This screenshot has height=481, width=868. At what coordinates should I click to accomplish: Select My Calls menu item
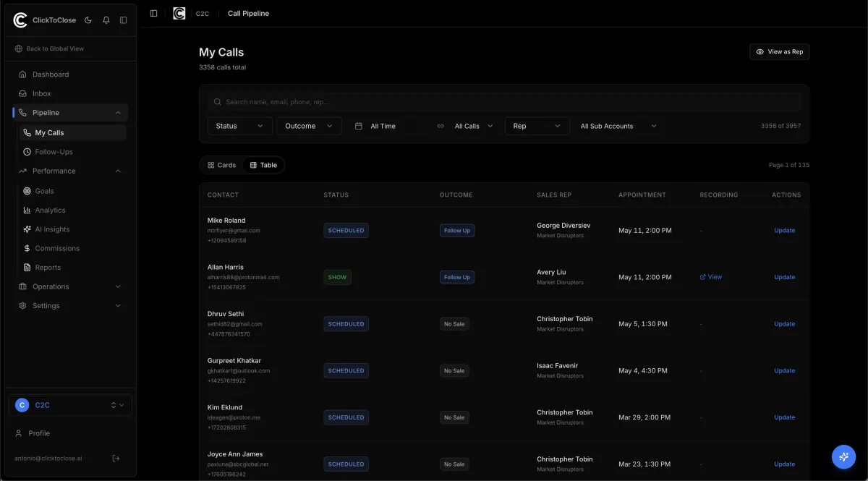click(72, 132)
